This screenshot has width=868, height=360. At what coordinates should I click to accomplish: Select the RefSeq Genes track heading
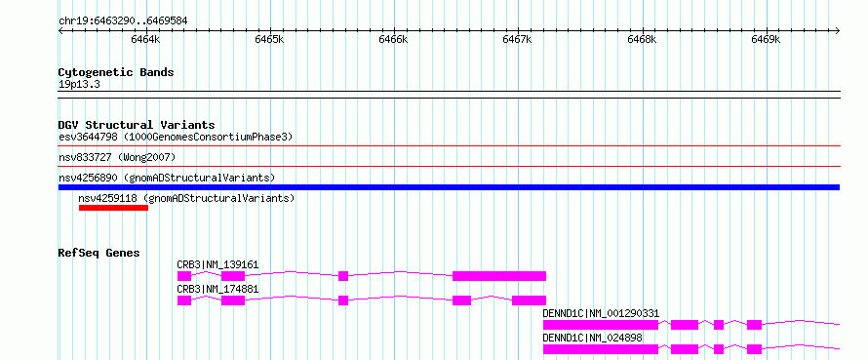point(99,254)
